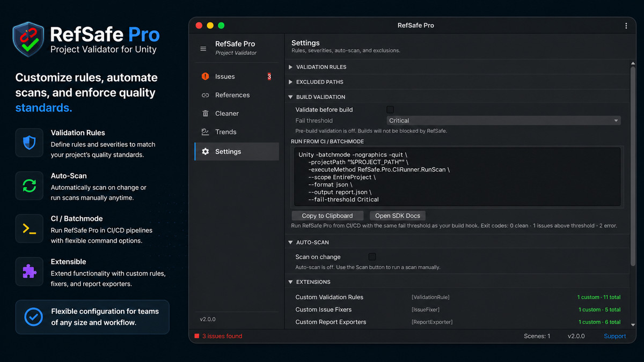The image size is (644, 362).
Task: Click the '1 custom · 6 total' value
Action: tap(599, 322)
